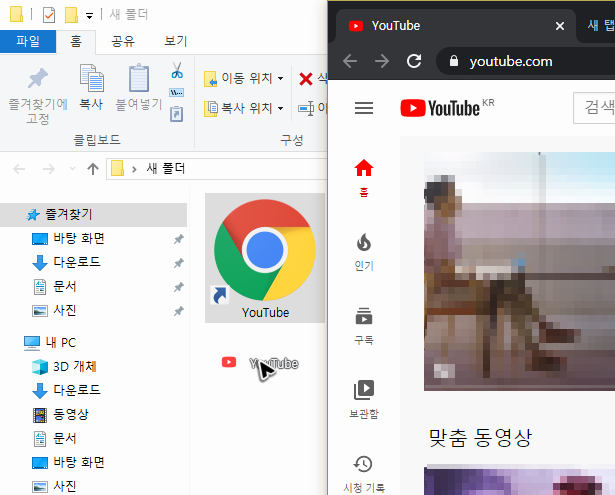Unpin 바탕 화면 pin icon in 즐겨찾기
The width and height of the screenshot is (615, 495).
[x=179, y=239]
